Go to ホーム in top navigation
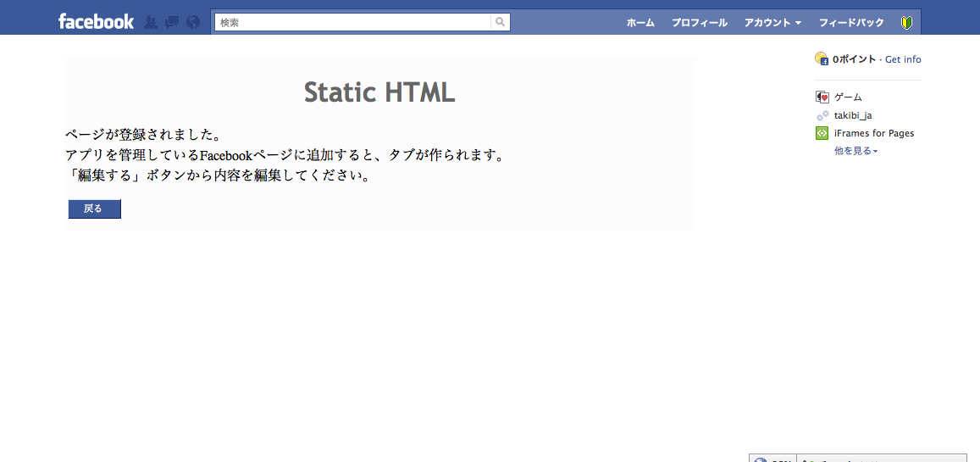980x462 pixels. point(640,23)
